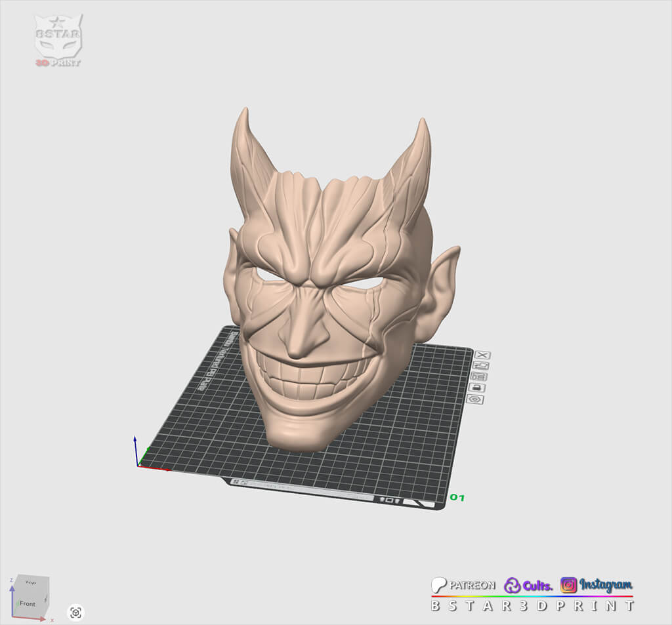
Task: Click the arrange objects plate icon
Action: coord(478,376)
